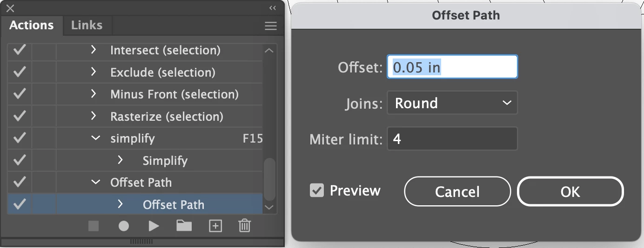
Task: Click the Cancel button
Action: click(457, 191)
